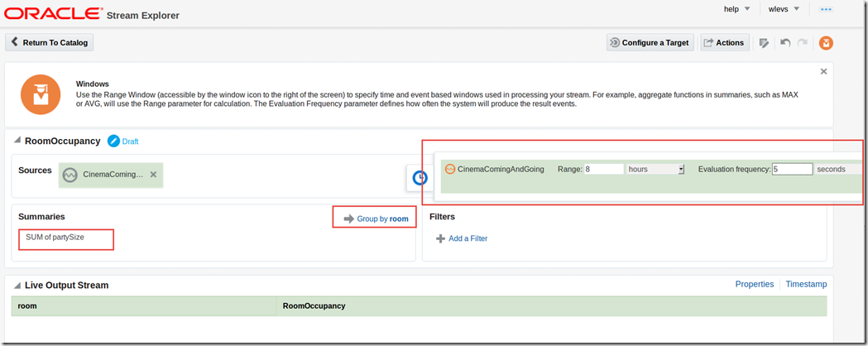Click Configure a Target button

pos(649,43)
